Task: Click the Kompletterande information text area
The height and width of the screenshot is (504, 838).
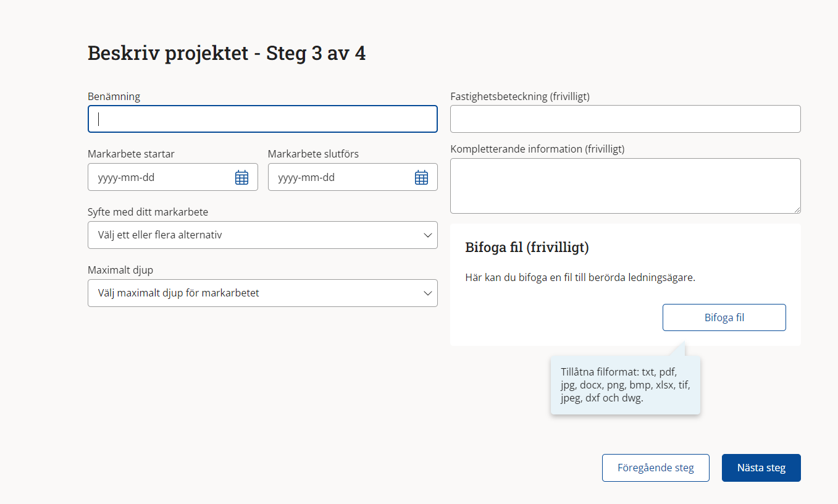Action: [626, 186]
